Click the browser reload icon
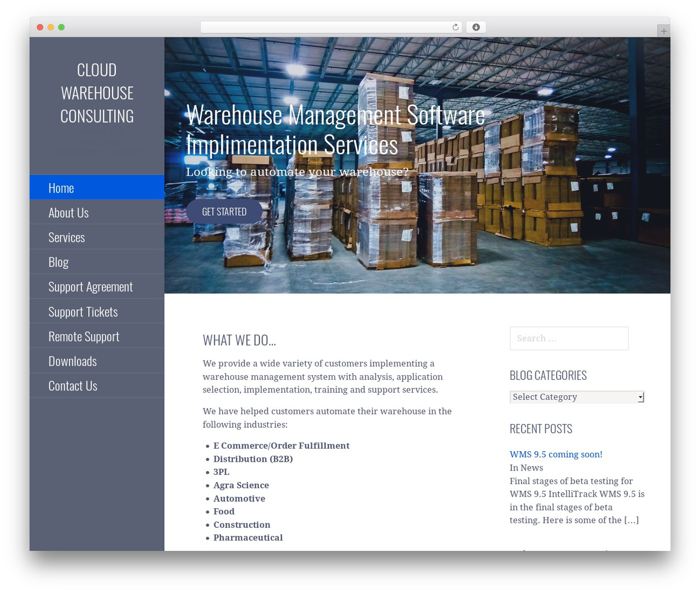The width and height of the screenshot is (700, 593). pyautogui.click(x=455, y=27)
